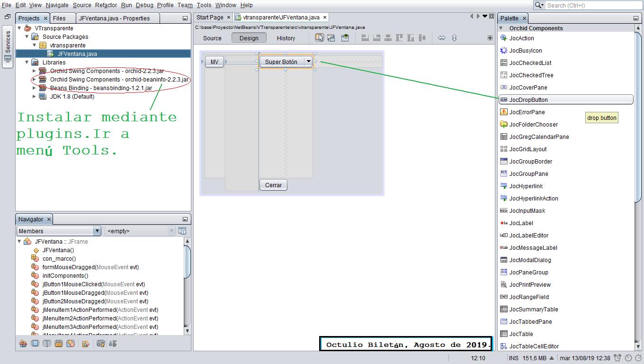Open the Profile menu
Screen dimensions: 644x364
point(165,5)
